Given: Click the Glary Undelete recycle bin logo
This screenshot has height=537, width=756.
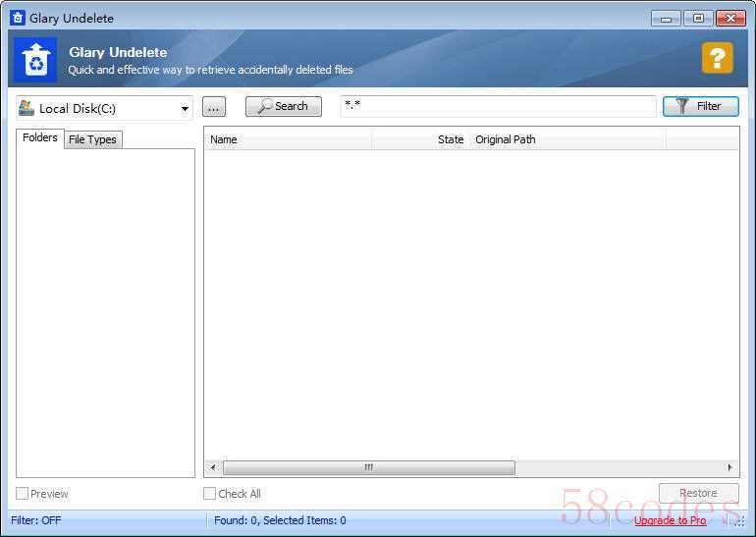Looking at the screenshot, I should (x=35, y=60).
